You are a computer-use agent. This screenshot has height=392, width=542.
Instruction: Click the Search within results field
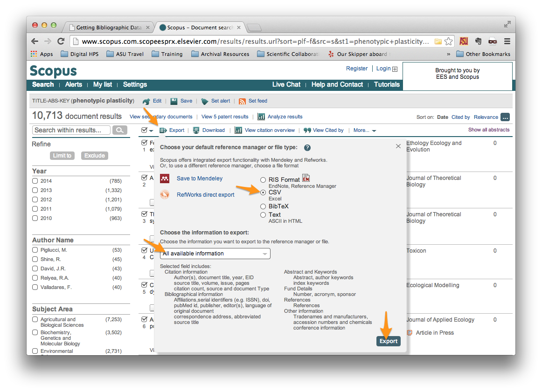pos(71,130)
